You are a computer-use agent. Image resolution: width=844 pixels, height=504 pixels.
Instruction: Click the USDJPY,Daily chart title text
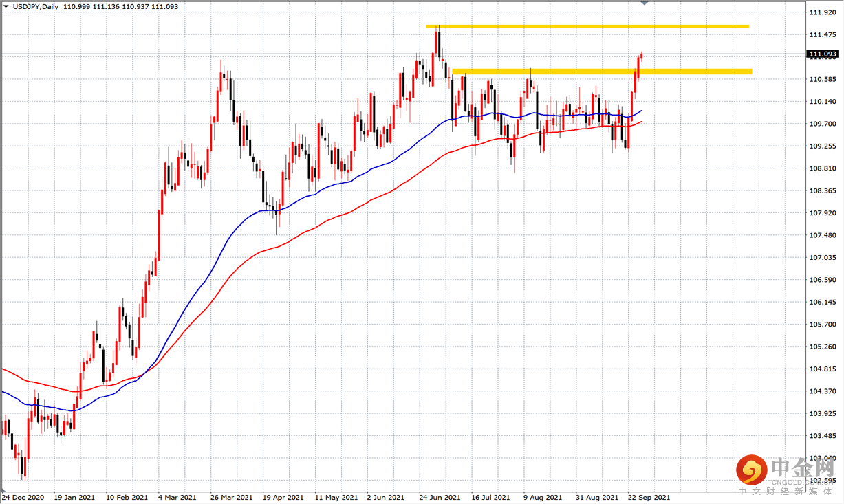pyautogui.click(x=34, y=6)
